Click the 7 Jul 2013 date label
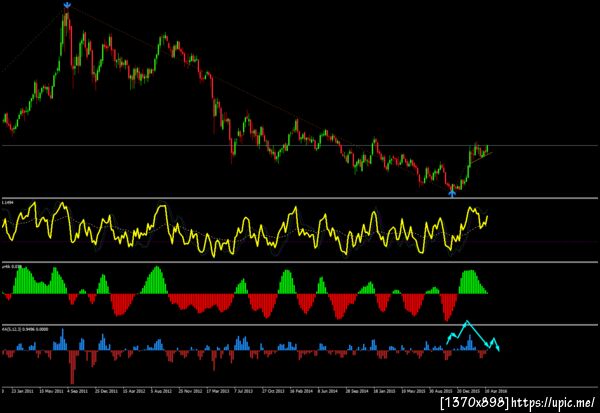 244,391
